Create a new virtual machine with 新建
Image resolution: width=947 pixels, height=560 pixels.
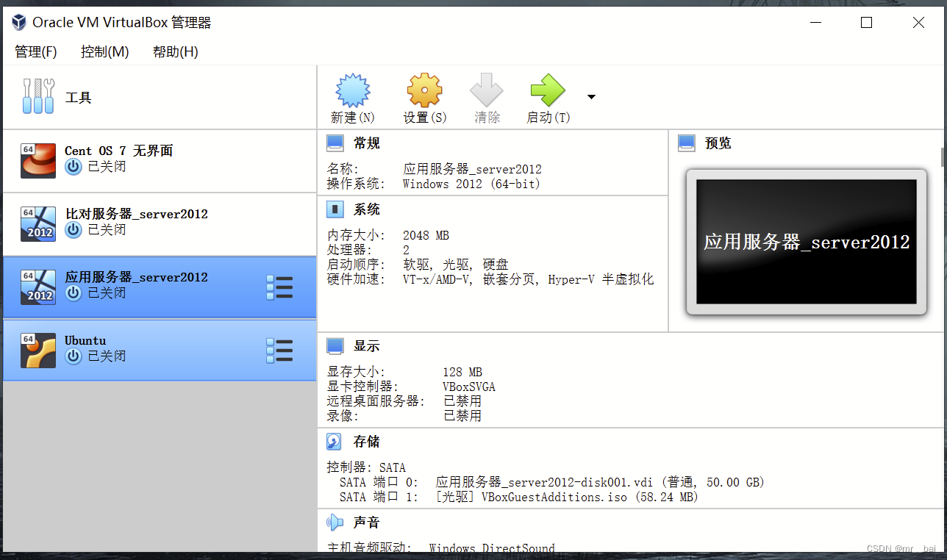(x=352, y=96)
